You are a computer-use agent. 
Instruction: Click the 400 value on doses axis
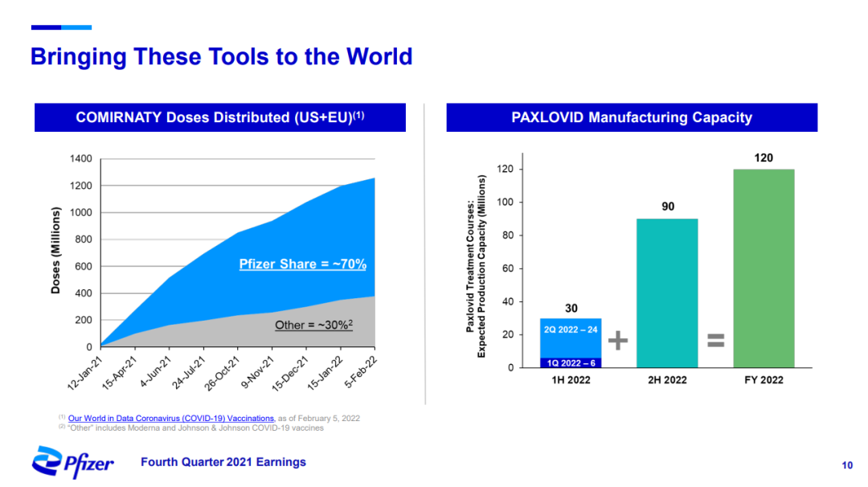pyautogui.click(x=84, y=293)
